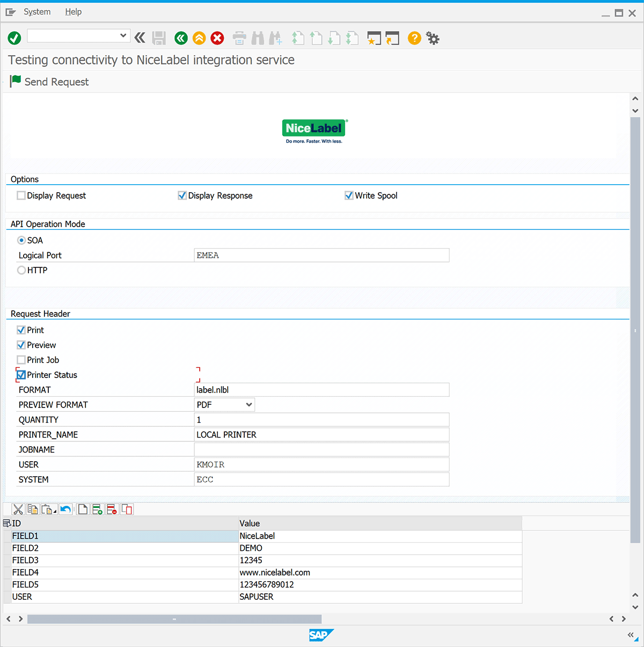Click the green Enter checkmark icon
Image resolution: width=644 pixels, height=647 pixels.
14,38
